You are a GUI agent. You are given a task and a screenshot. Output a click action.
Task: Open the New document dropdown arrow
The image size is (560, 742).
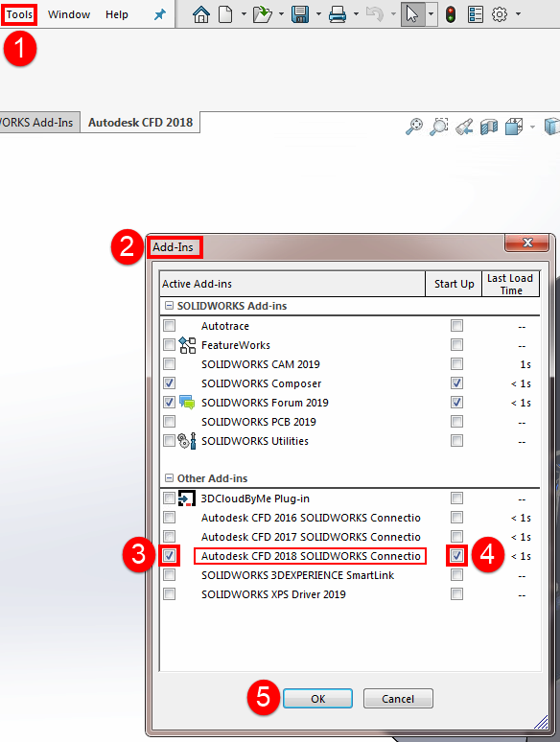(244, 14)
